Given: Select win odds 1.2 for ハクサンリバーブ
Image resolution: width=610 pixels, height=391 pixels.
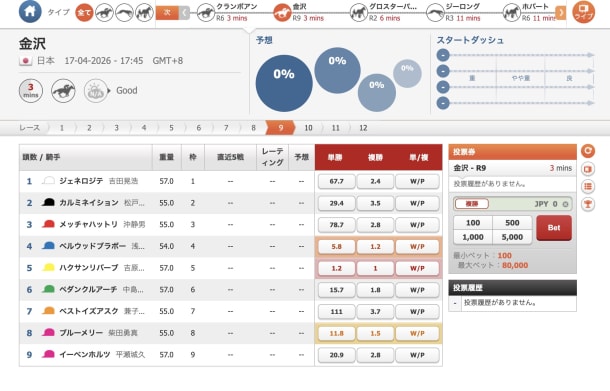Looking at the screenshot, I should (x=337, y=268).
